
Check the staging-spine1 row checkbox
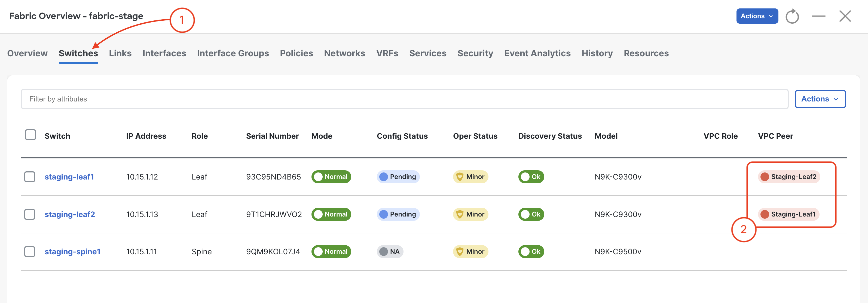(x=30, y=252)
